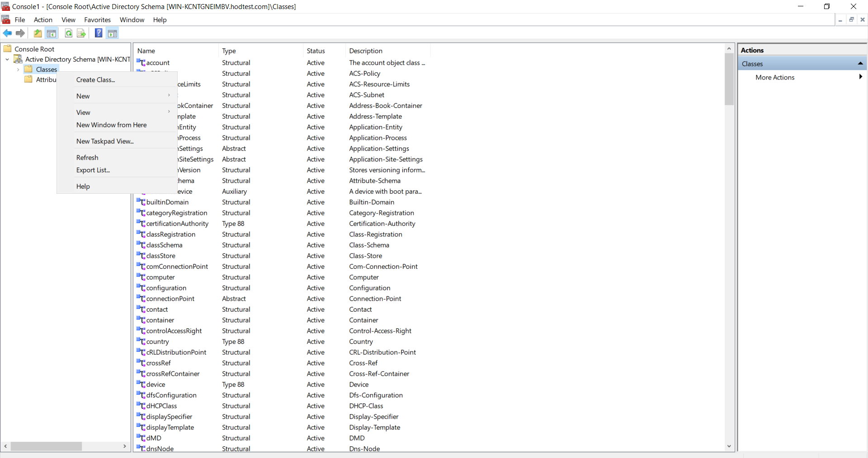
Task: Select the builtinDomain class icon
Action: [141, 202]
